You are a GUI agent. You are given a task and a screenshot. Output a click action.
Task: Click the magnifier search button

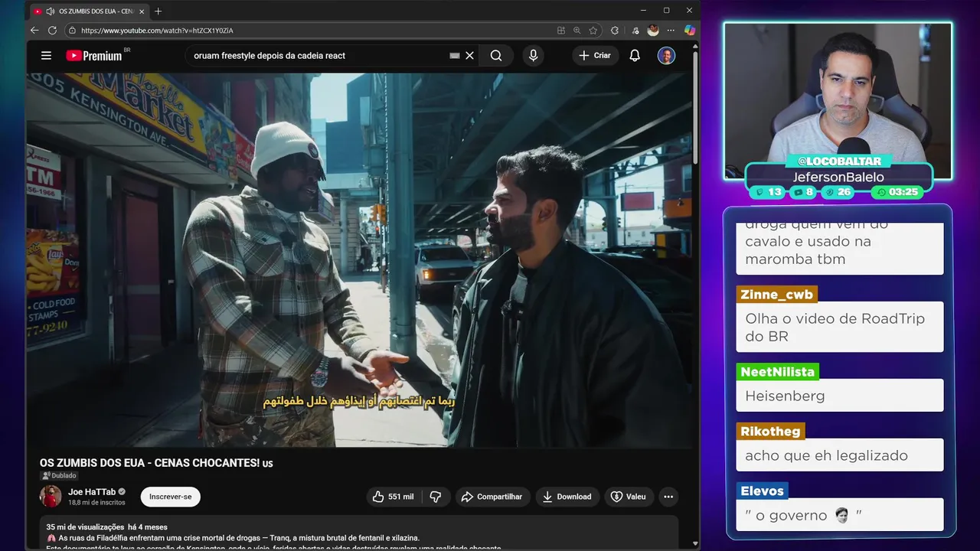[x=496, y=56]
